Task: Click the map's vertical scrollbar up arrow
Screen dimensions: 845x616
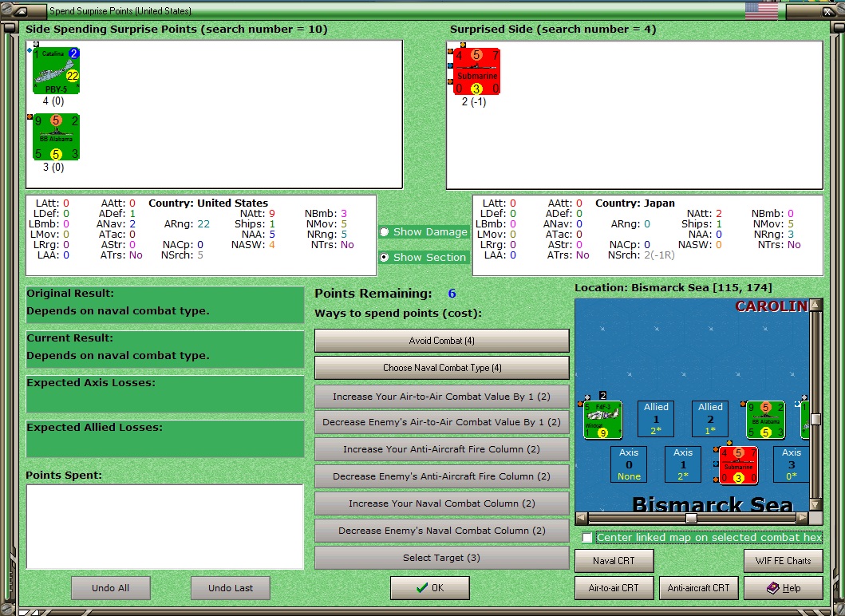Action: [x=816, y=305]
